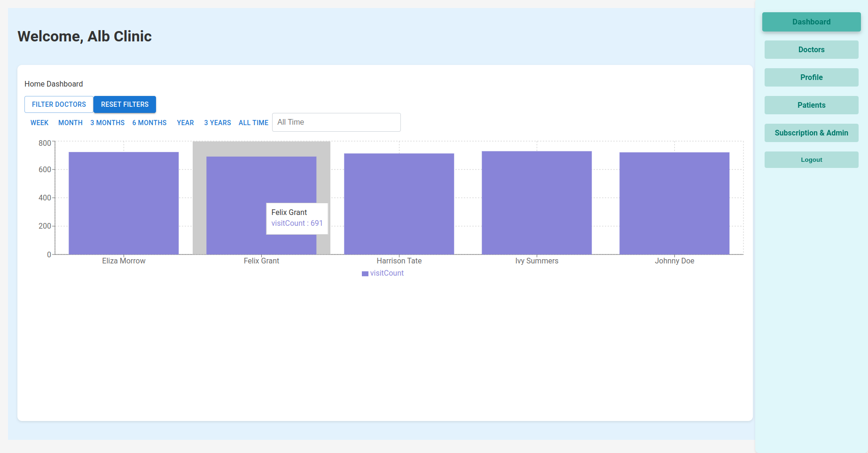Click the Johnny Doe axis label

[x=674, y=261]
